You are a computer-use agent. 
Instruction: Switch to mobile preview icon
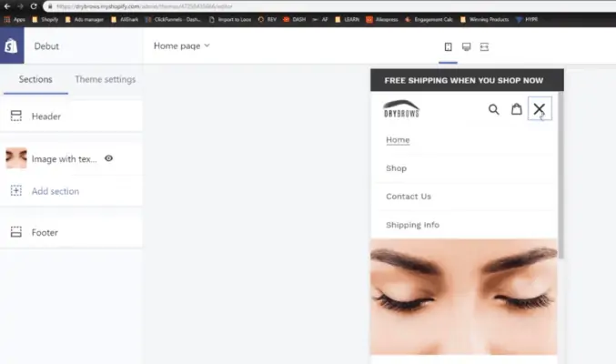pos(448,46)
